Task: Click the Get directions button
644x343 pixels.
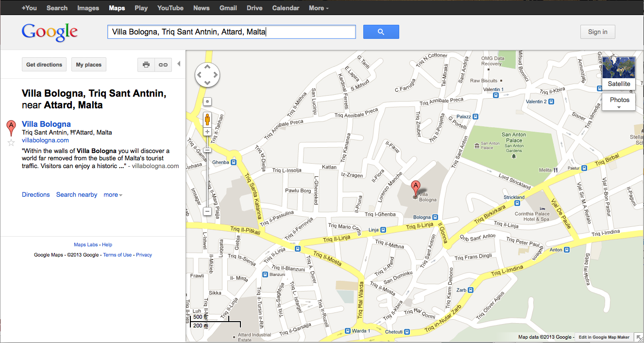Action: [44, 65]
